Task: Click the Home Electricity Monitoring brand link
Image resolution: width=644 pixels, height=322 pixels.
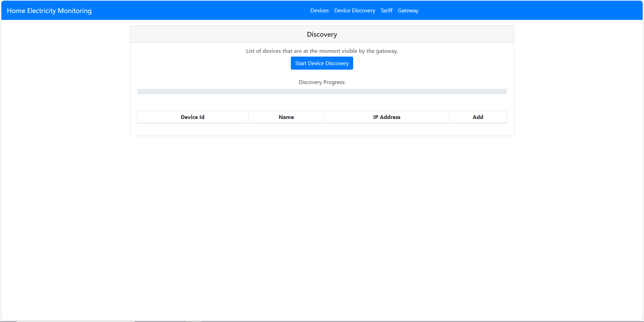Action: (49, 11)
